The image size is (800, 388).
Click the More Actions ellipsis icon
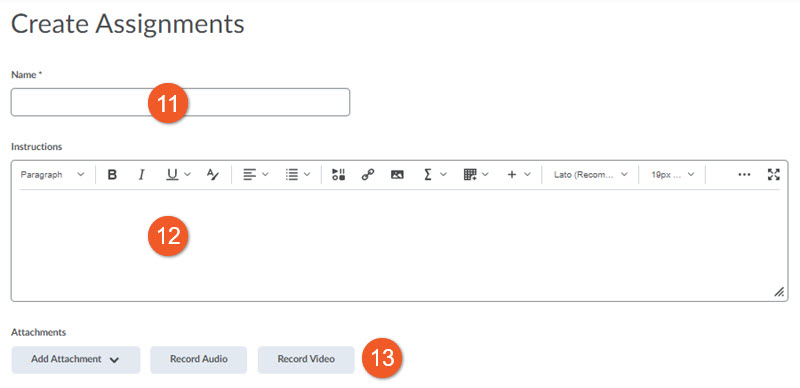click(x=744, y=175)
